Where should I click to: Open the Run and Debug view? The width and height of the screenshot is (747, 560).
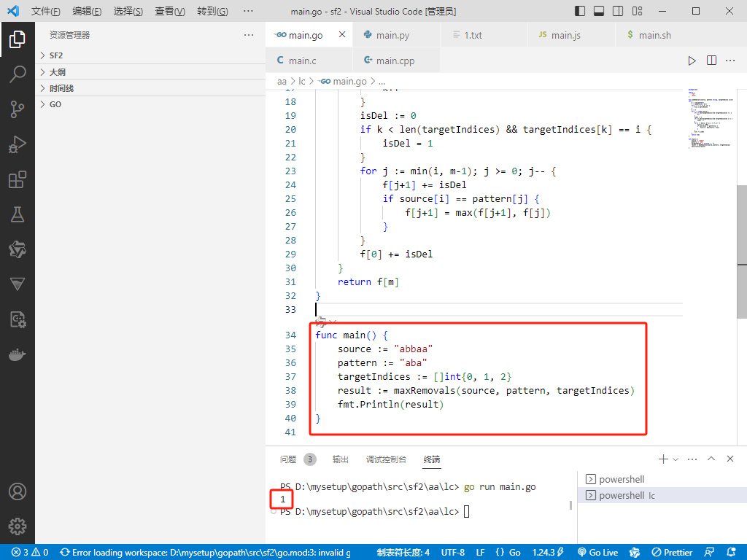pos(18,145)
